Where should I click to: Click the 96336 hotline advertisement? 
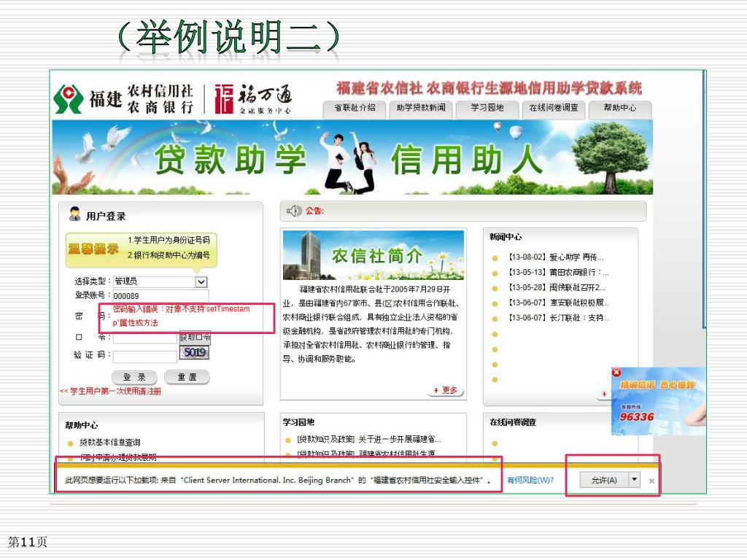pos(659,402)
